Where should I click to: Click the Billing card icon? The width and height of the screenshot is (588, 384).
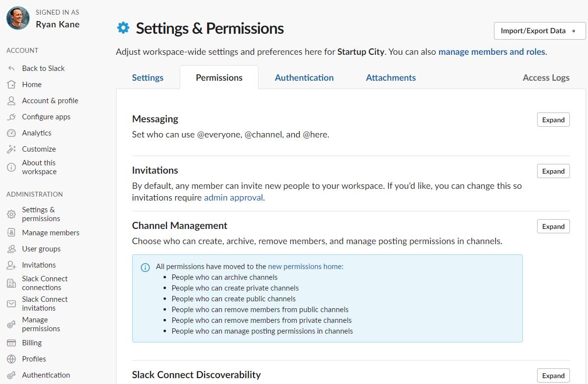[x=11, y=343]
